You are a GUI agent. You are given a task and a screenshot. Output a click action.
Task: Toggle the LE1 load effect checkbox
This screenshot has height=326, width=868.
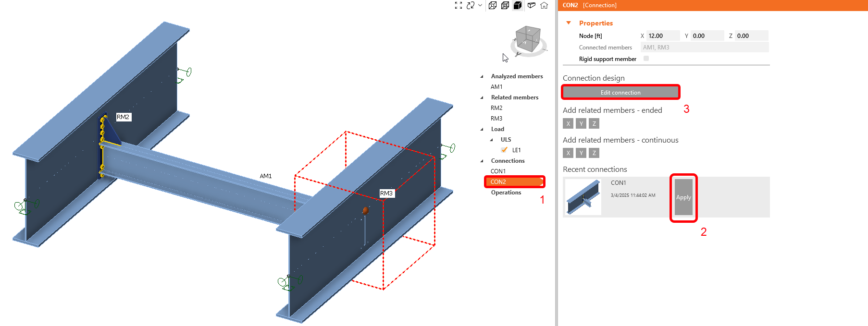tap(504, 150)
